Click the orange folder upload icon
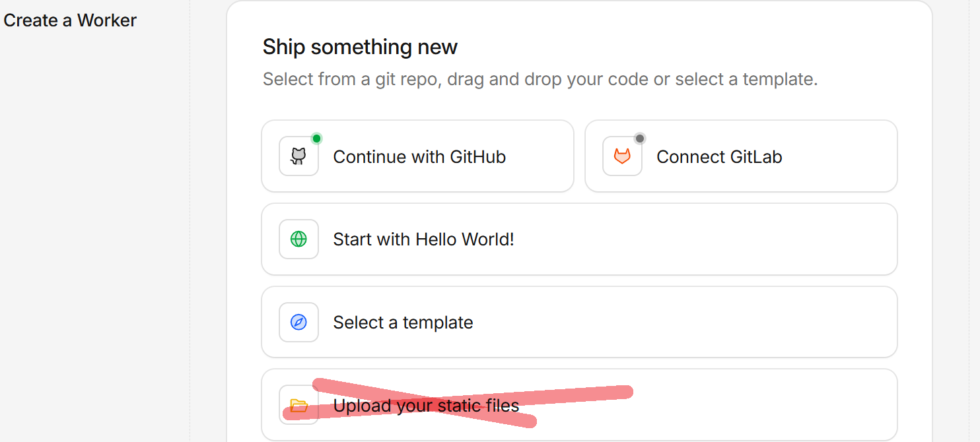 (298, 405)
